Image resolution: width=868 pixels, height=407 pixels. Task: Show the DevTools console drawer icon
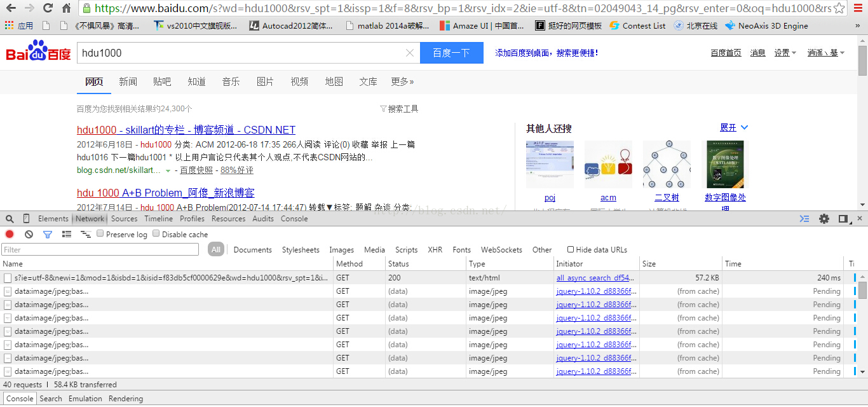tap(804, 219)
